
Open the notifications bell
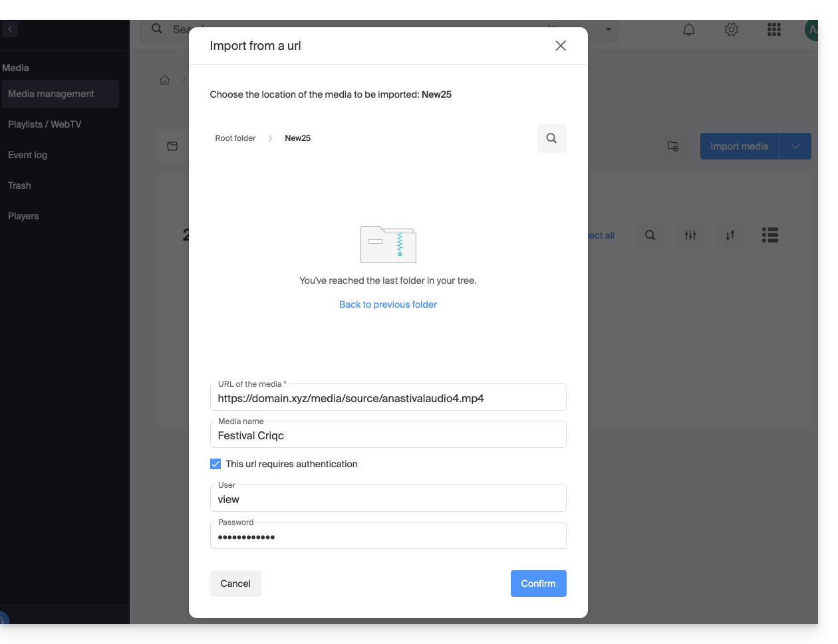click(689, 30)
